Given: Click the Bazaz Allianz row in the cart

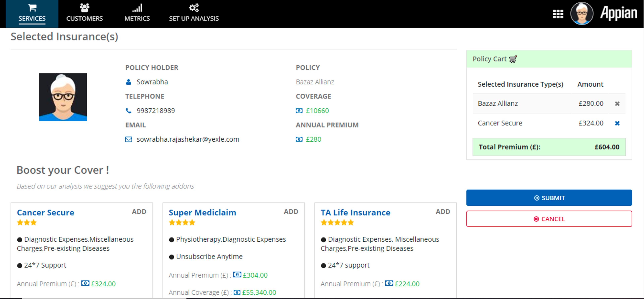Looking at the screenshot, I should coord(549,103).
